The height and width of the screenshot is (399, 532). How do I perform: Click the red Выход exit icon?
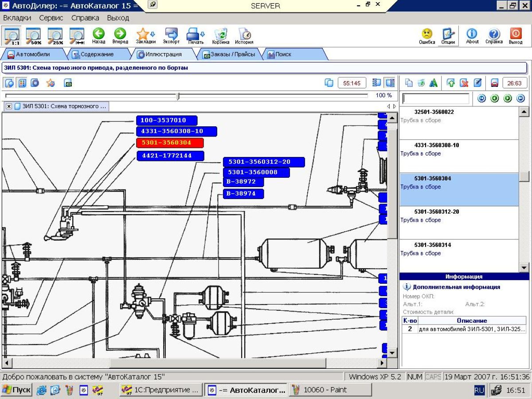(x=516, y=36)
